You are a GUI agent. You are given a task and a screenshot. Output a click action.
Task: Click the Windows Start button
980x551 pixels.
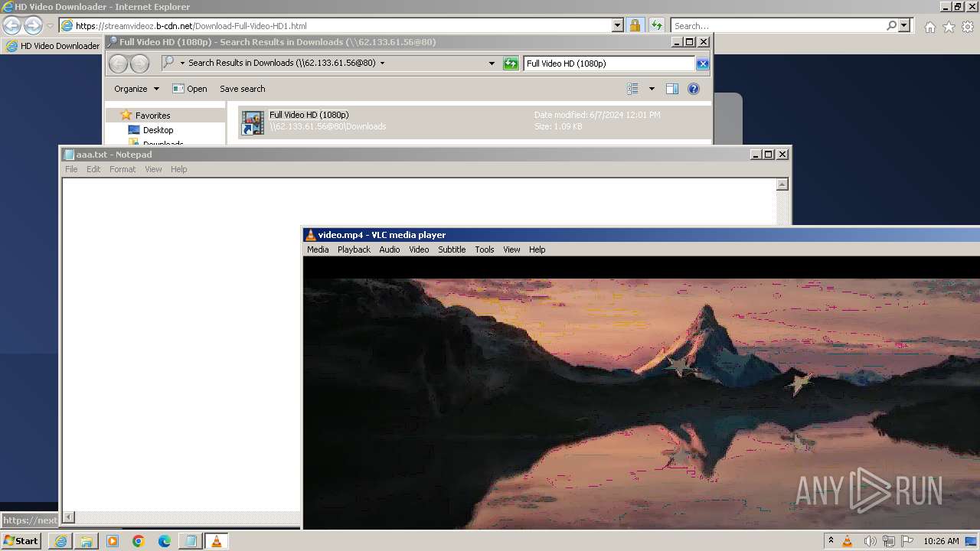(21, 541)
